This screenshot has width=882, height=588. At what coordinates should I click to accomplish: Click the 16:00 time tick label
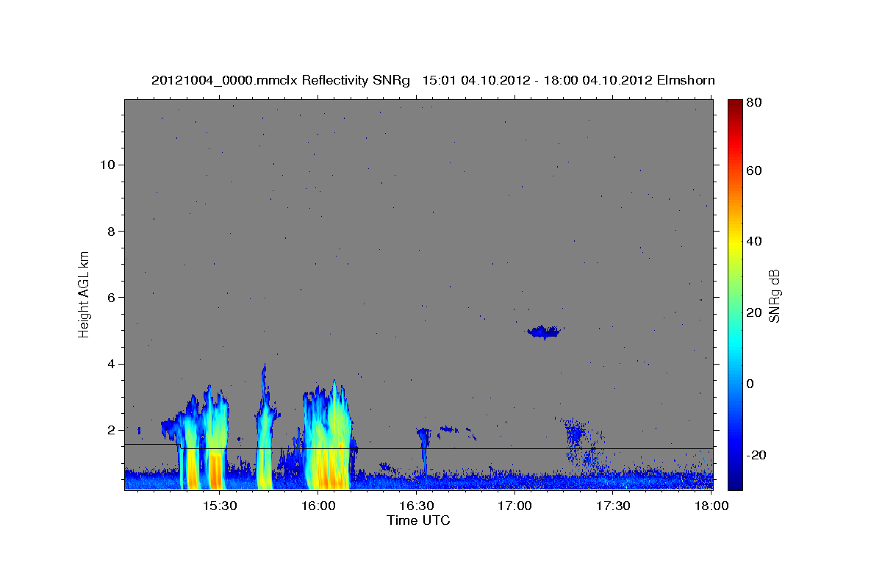318,506
